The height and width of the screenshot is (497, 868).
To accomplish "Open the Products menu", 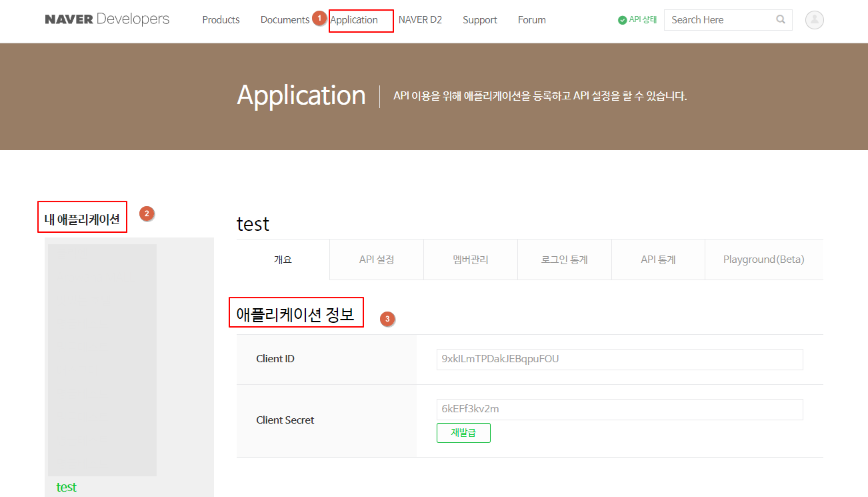I will [221, 20].
